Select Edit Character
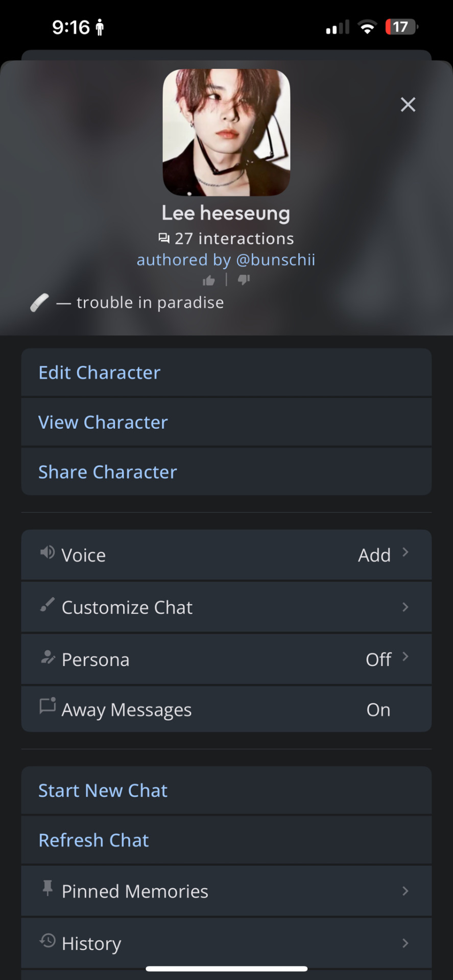 (x=226, y=373)
